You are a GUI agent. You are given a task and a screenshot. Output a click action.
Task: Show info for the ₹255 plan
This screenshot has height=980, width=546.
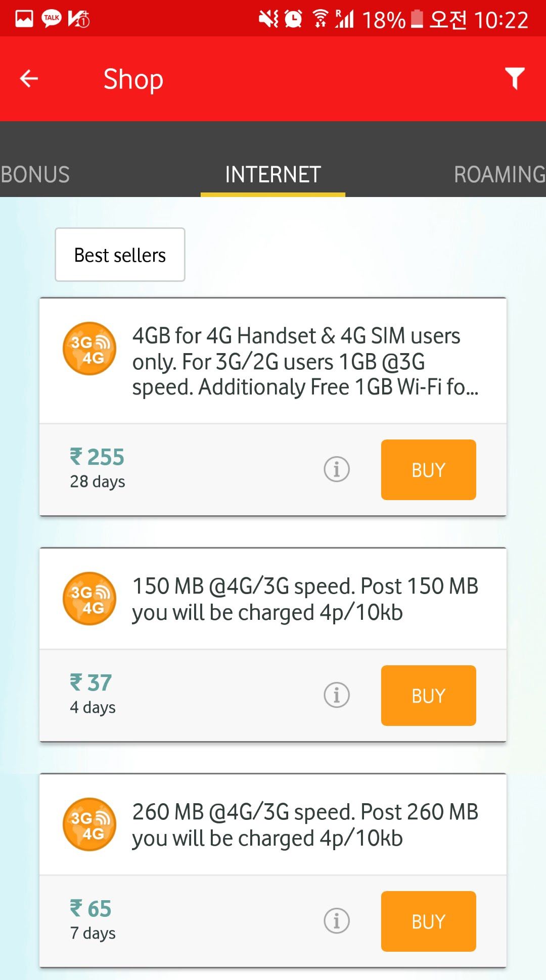coord(337,469)
